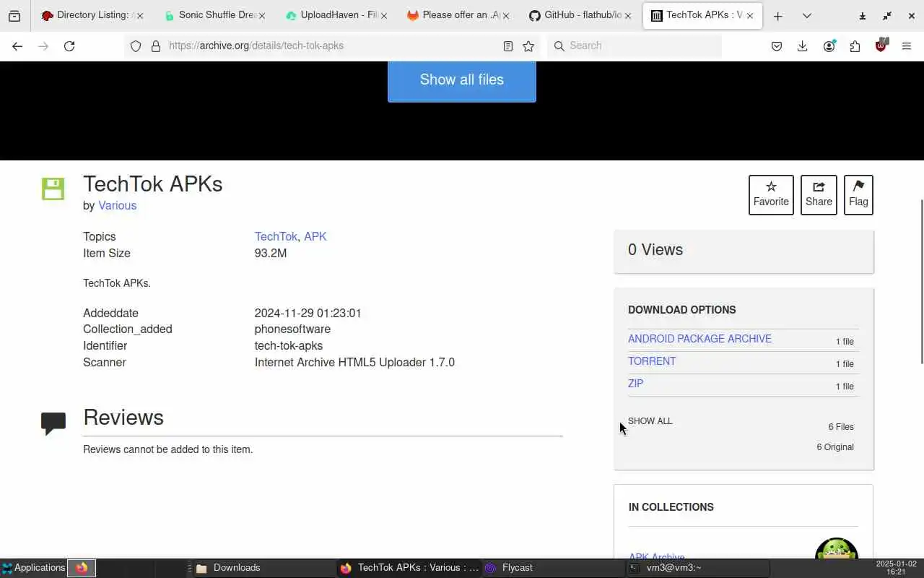Open the APK topic link
The height and width of the screenshot is (578, 924).
[x=315, y=237]
